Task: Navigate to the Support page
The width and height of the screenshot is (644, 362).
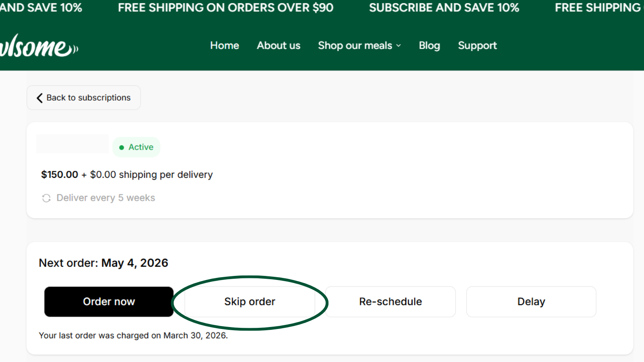Action: tap(477, 45)
